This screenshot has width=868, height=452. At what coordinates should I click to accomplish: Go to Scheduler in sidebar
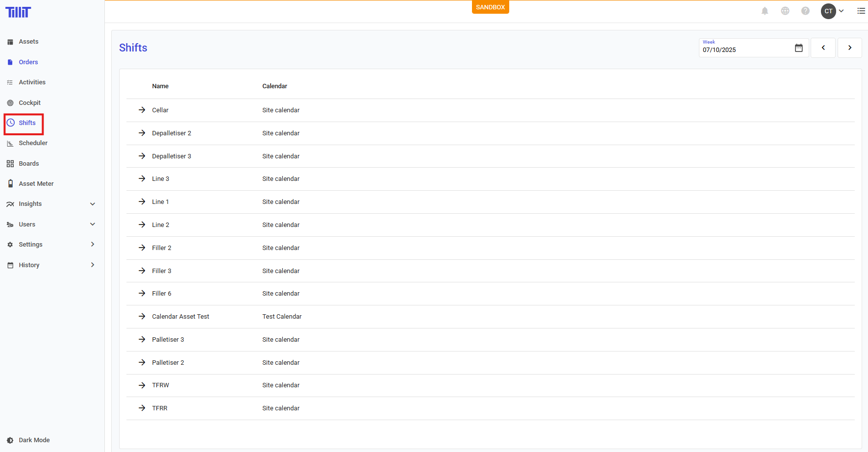pos(33,143)
